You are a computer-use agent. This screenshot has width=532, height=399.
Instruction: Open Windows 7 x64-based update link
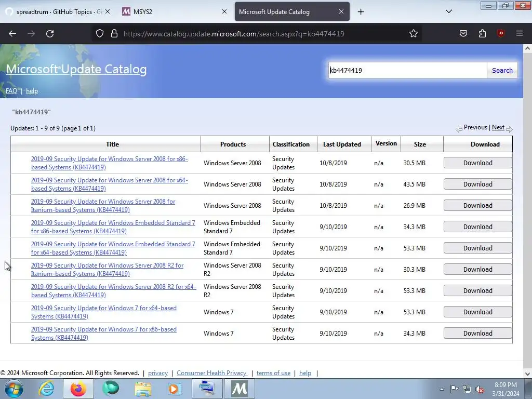104,312
